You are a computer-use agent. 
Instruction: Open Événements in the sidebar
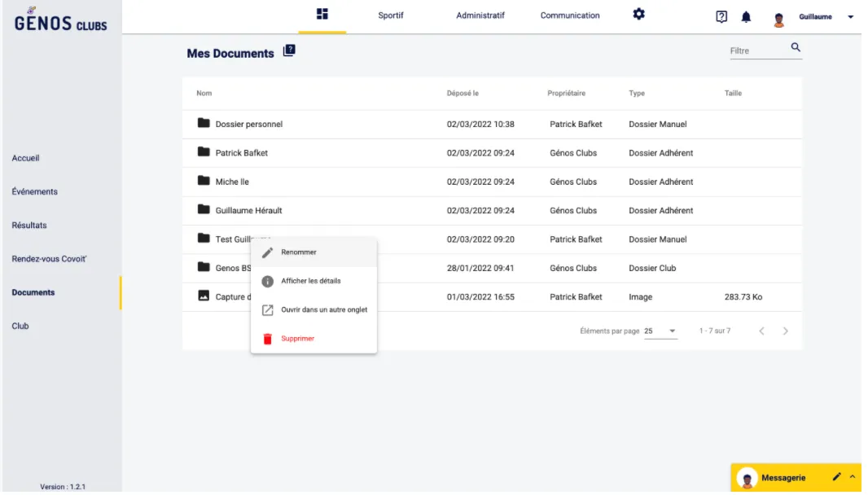[35, 192]
